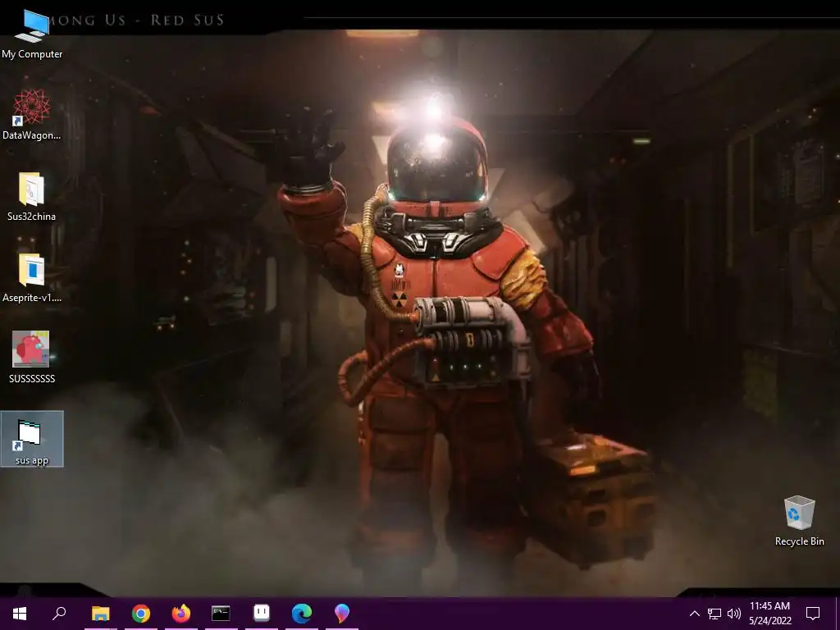Open the network status tray icon
This screenshot has width=840, height=630.
(714, 614)
